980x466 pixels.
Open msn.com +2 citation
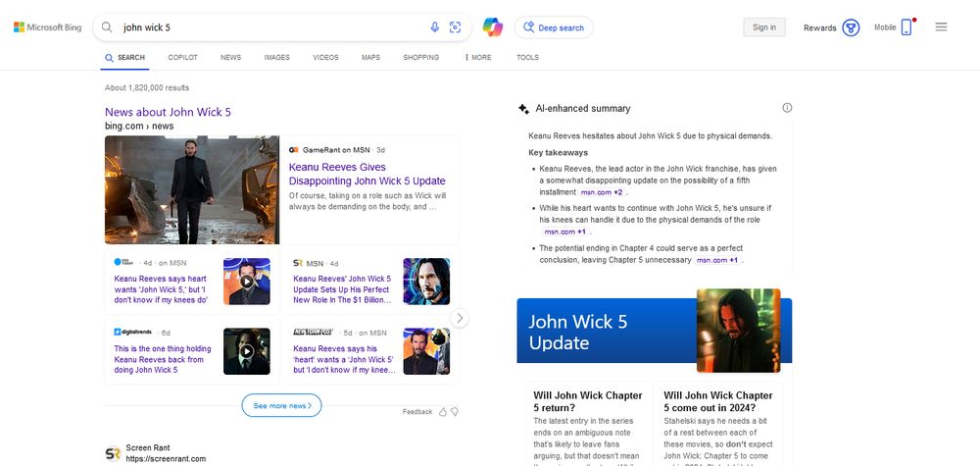pyautogui.click(x=601, y=192)
